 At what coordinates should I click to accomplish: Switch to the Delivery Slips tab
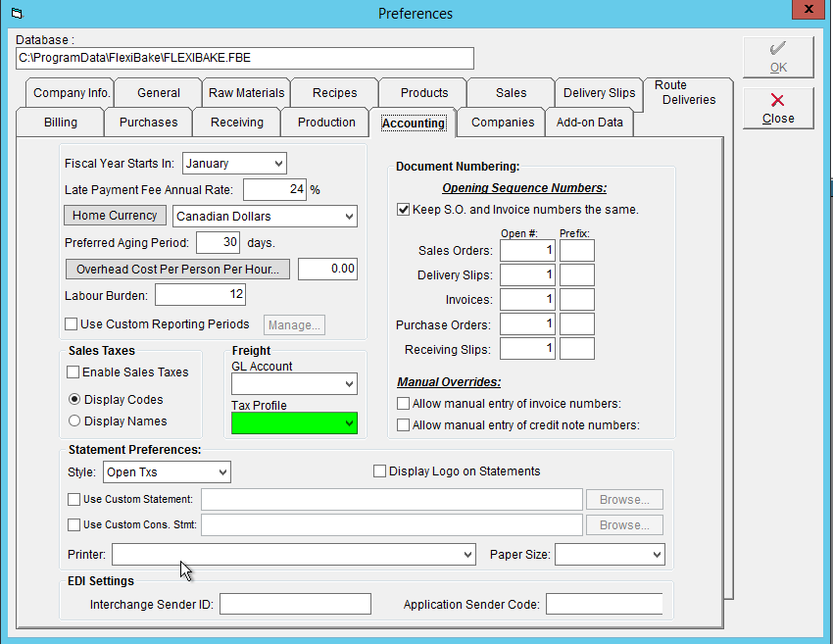(599, 93)
